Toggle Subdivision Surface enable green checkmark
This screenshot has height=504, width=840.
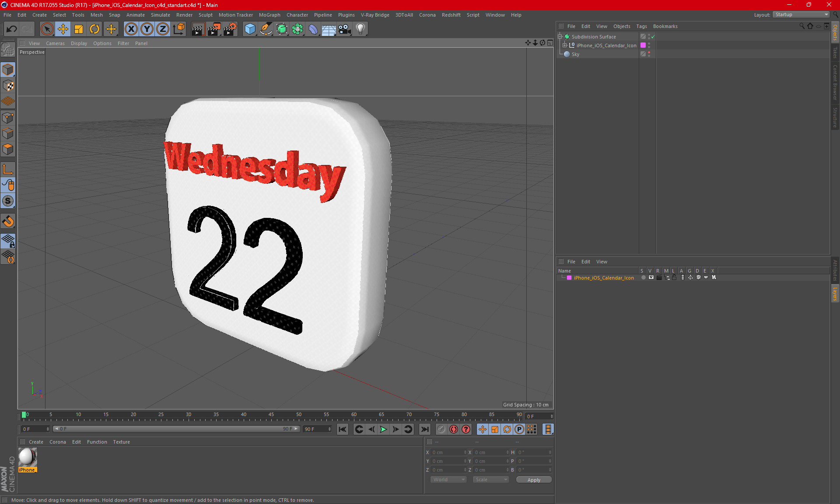(653, 37)
